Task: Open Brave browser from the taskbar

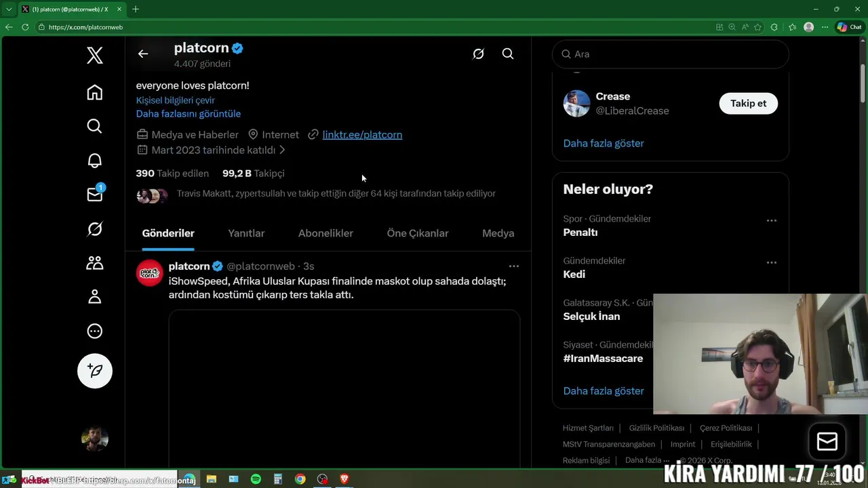Action: tap(344, 479)
